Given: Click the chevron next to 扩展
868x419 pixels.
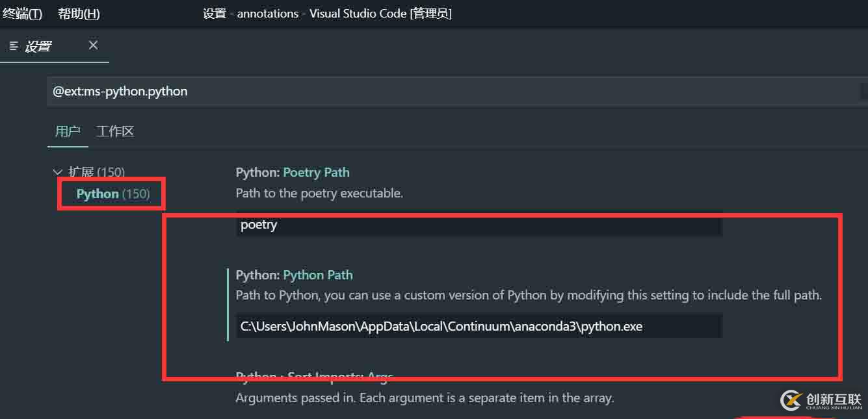Looking at the screenshot, I should point(58,171).
